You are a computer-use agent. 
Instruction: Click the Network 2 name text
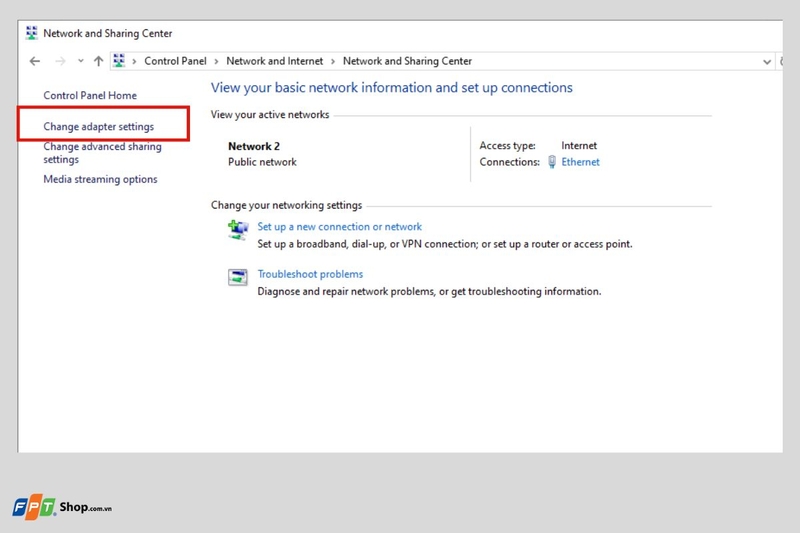coord(254,146)
